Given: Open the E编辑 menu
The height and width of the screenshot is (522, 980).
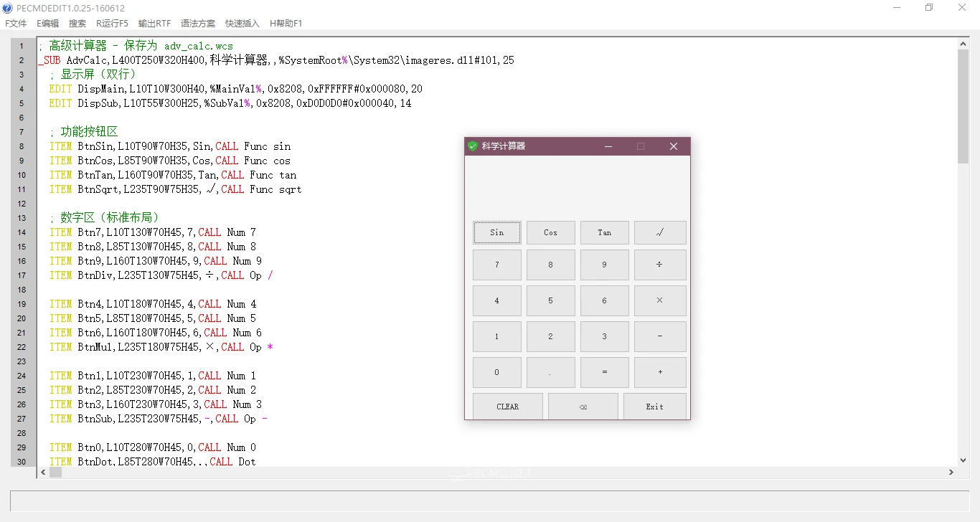Looking at the screenshot, I should [x=47, y=23].
